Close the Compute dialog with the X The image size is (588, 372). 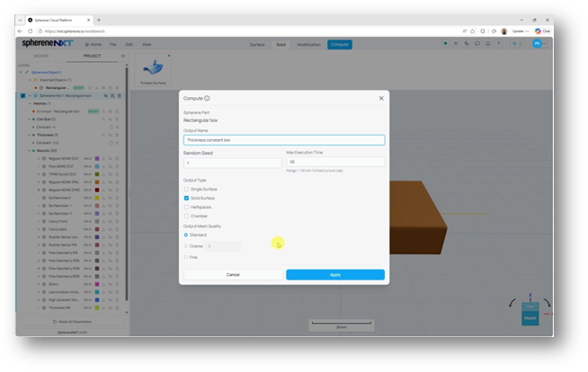point(381,98)
